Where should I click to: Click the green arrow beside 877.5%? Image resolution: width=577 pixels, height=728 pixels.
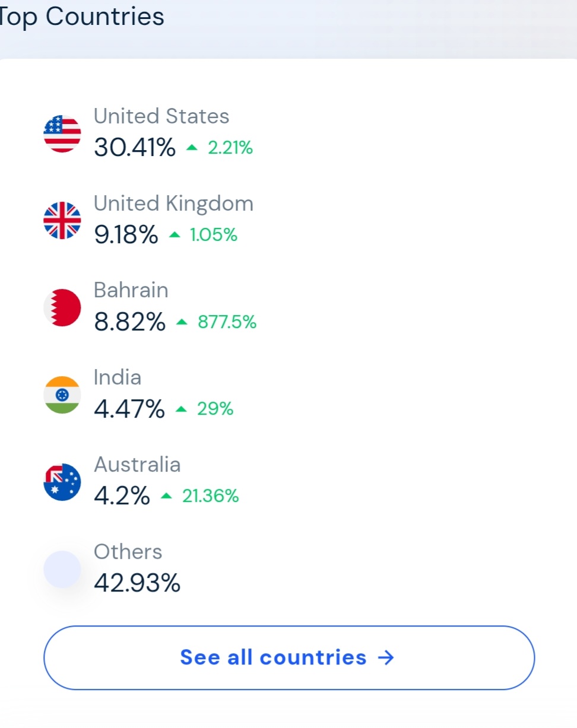[x=182, y=322]
